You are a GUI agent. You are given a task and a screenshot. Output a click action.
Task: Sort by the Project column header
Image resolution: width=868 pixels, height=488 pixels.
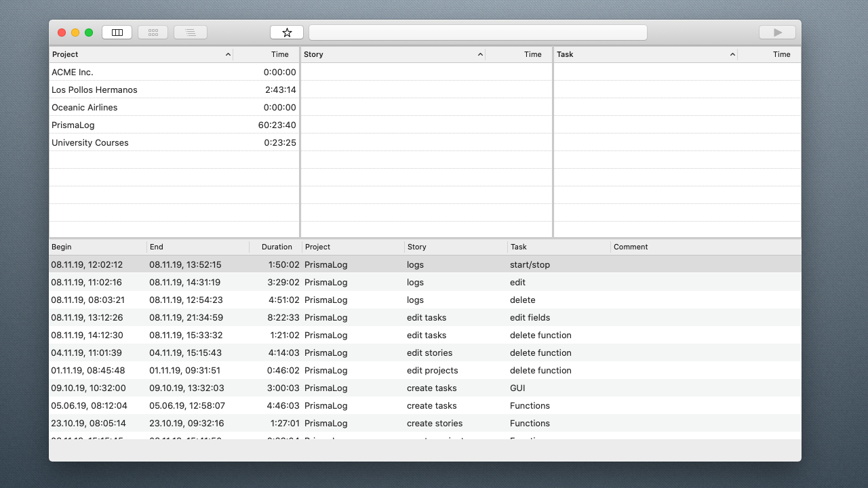click(141, 54)
